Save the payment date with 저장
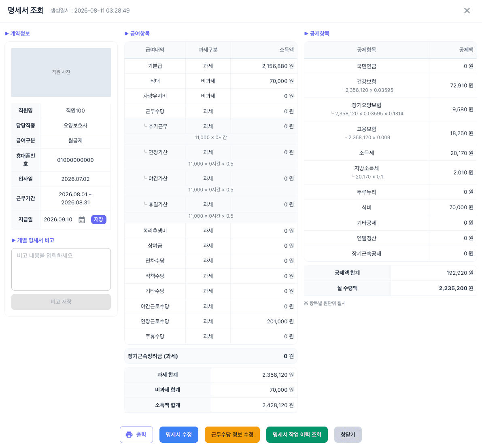482x448 pixels. pyautogui.click(x=99, y=219)
